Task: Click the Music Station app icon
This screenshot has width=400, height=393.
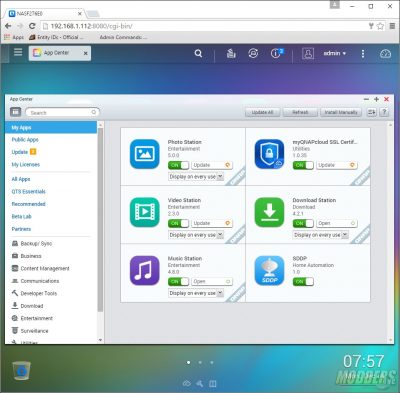Action: (x=145, y=270)
